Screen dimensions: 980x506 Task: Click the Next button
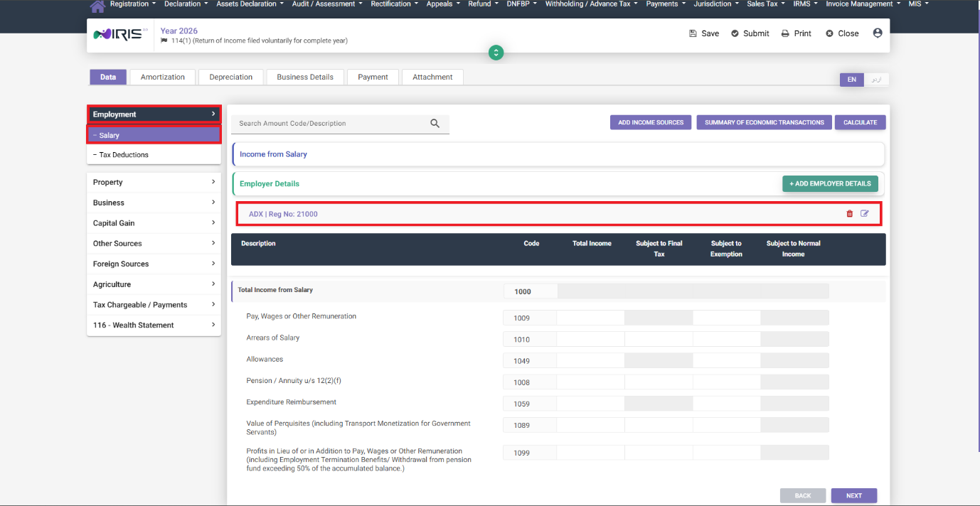[854, 496]
